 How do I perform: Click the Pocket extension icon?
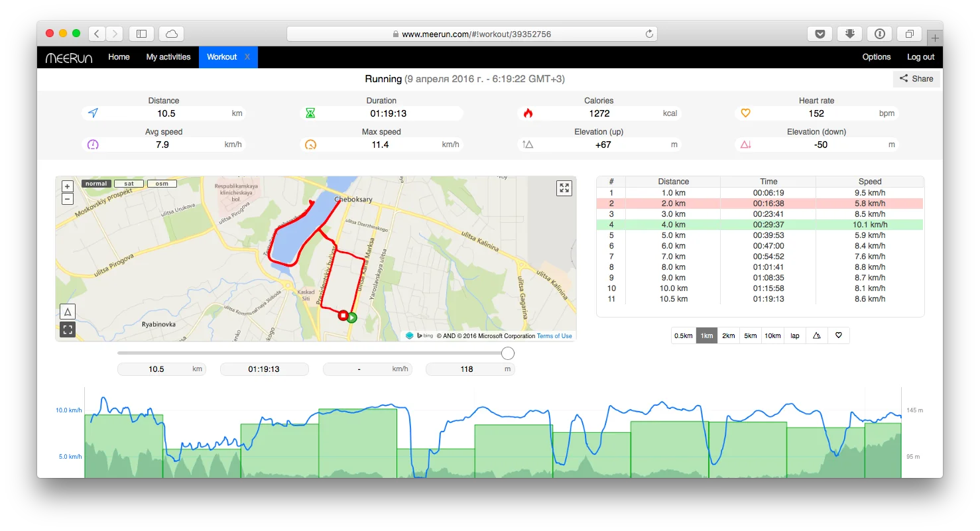(820, 34)
